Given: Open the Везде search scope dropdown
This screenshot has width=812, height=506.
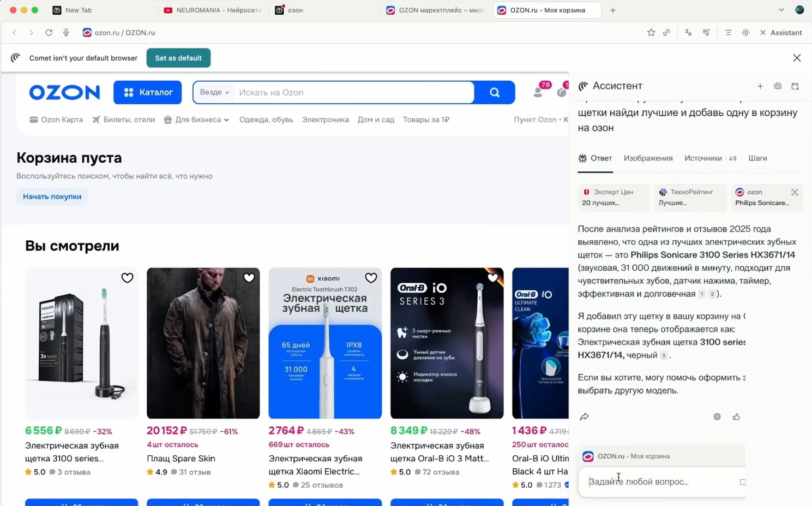Looking at the screenshot, I should (x=214, y=92).
